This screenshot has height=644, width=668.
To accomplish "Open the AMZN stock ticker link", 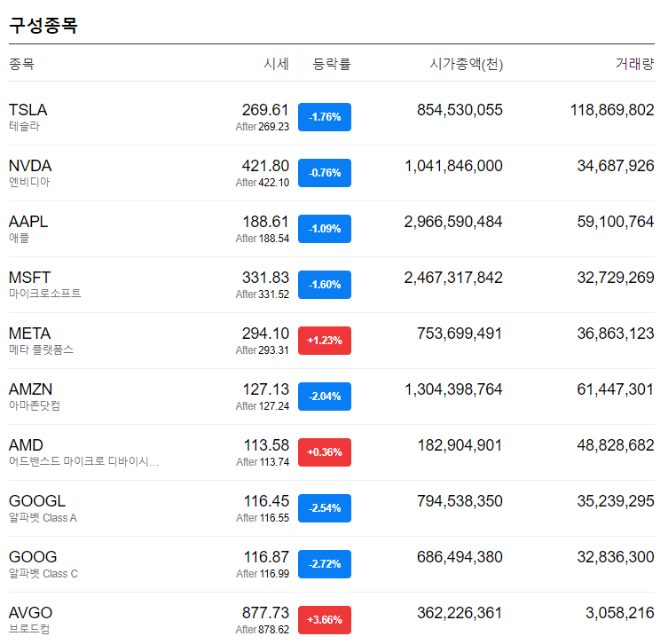I will [31, 389].
